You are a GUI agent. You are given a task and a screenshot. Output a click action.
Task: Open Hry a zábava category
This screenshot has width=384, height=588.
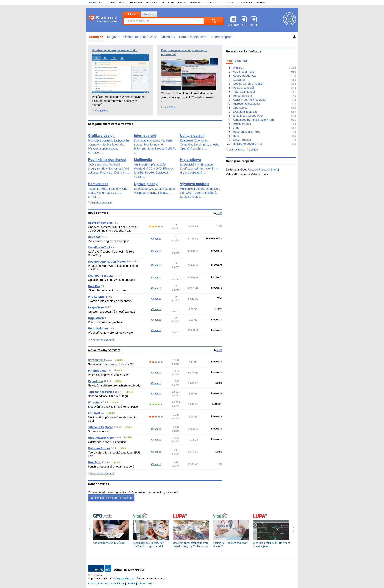(190, 160)
